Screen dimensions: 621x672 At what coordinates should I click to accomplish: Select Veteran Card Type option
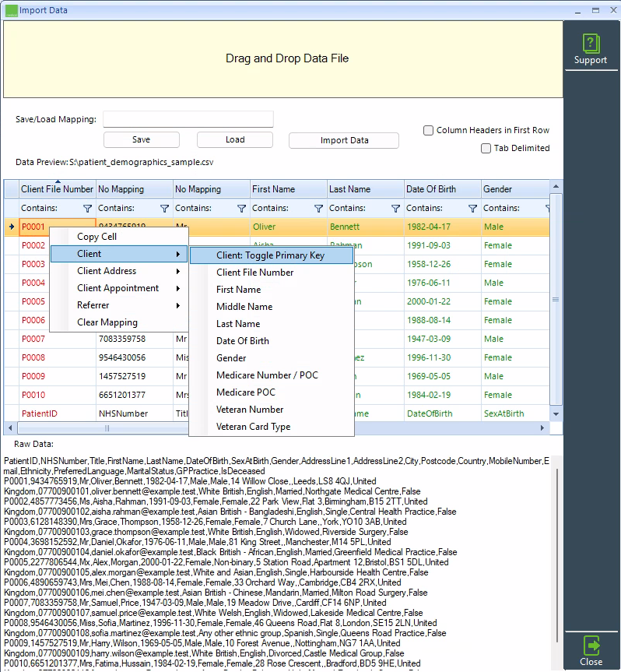pos(272,427)
